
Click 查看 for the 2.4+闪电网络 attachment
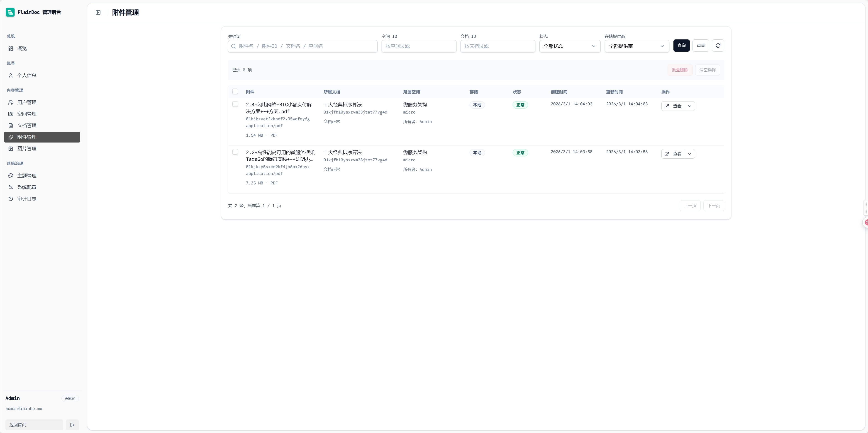coord(673,106)
